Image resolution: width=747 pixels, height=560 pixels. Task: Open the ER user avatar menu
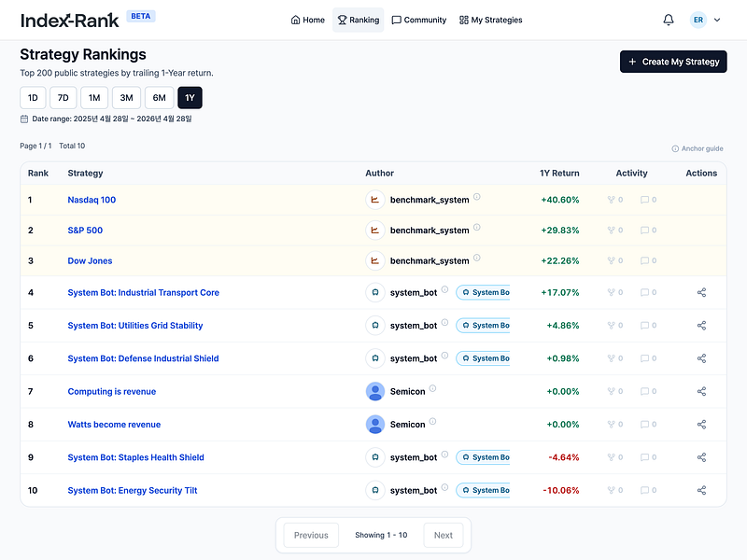click(698, 20)
